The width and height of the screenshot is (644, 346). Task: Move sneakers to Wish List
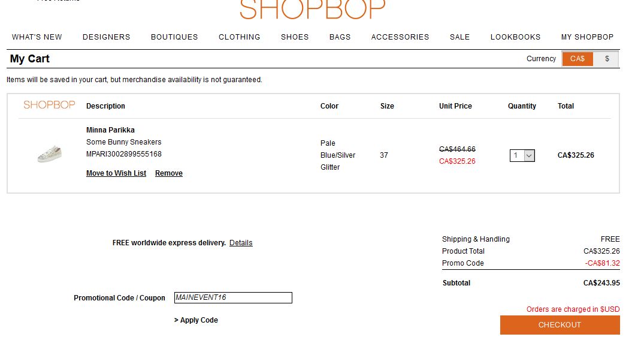click(116, 173)
